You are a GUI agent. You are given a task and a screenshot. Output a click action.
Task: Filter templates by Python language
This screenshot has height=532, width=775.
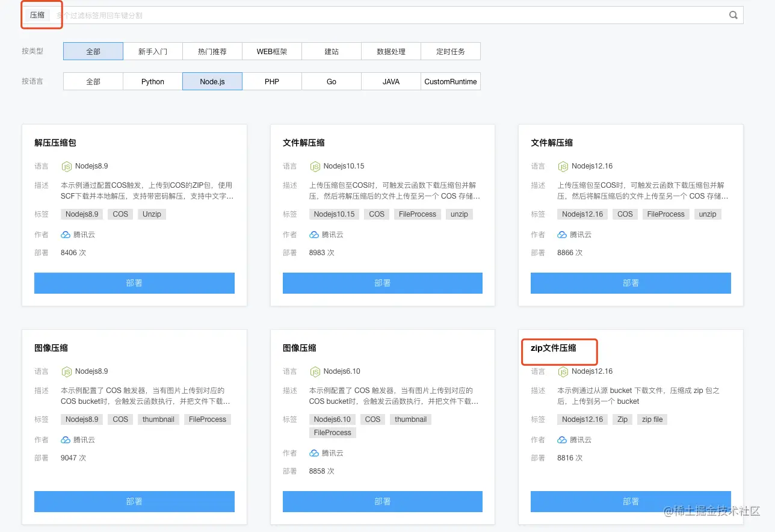click(153, 81)
